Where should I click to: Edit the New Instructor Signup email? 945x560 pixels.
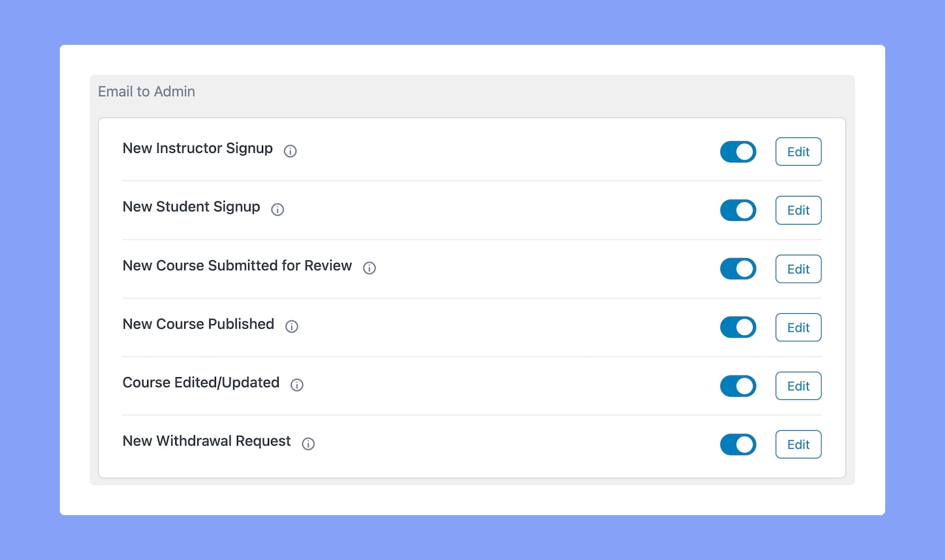(798, 152)
